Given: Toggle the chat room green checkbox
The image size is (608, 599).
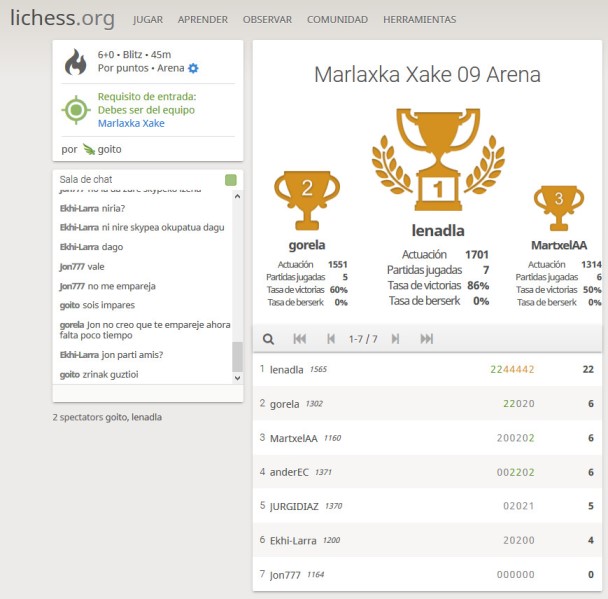Looking at the screenshot, I should pyautogui.click(x=231, y=180).
